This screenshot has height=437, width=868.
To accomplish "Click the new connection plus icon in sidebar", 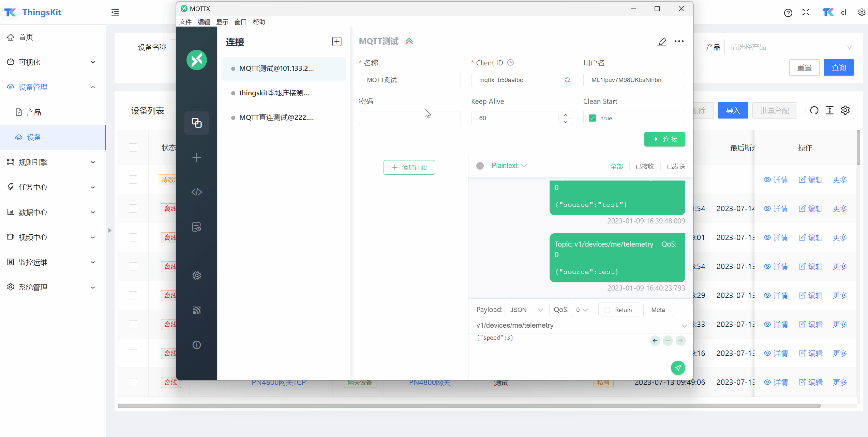I will pos(196,157).
